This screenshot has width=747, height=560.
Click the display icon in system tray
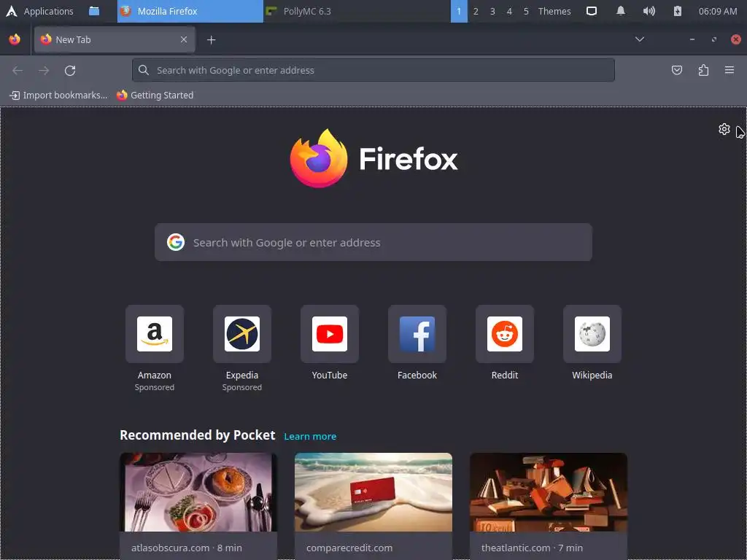coord(591,11)
